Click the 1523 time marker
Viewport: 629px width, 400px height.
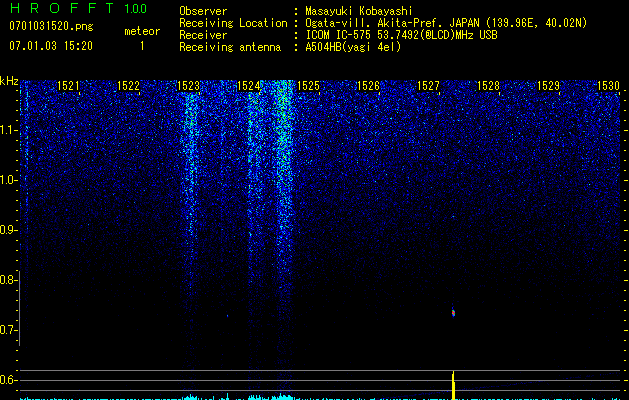click(189, 86)
